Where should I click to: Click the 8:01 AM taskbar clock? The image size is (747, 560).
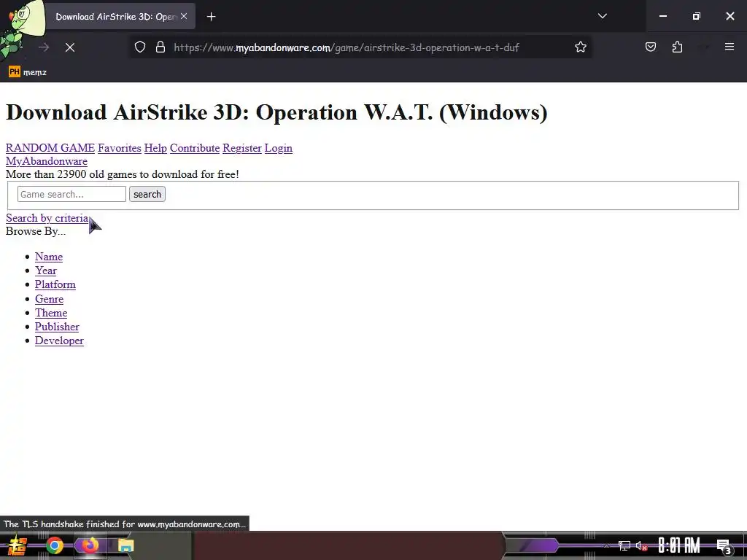tap(679, 545)
